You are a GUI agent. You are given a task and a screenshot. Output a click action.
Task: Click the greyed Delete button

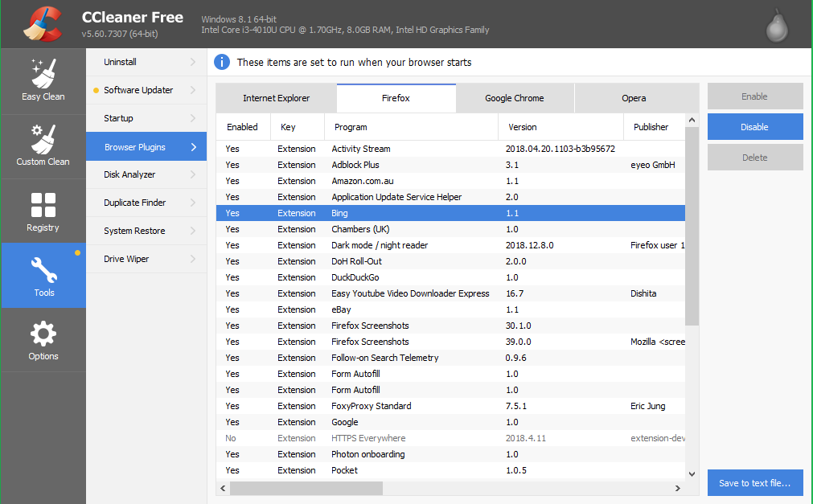pyautogui.click(x=755, y=158)
